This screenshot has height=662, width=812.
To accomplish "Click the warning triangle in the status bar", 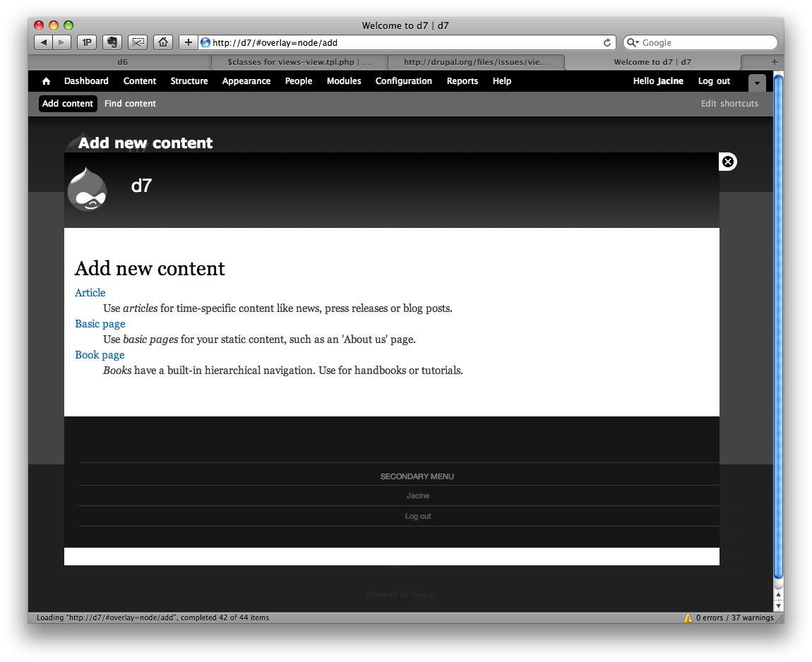I will (688, 618).
